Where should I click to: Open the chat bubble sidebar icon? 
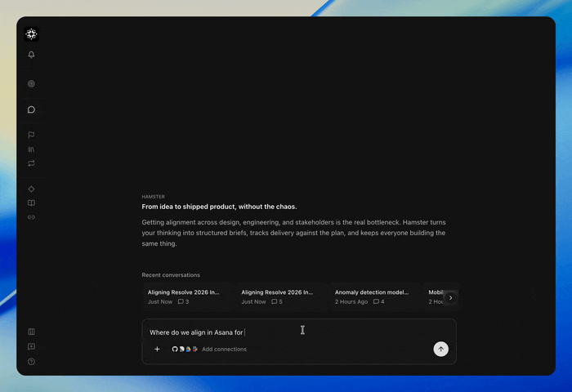[x=31, y=109]
